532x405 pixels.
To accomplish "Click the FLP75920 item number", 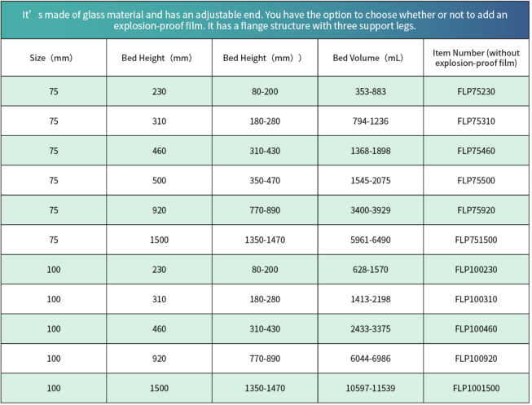I will click(477, 210).
